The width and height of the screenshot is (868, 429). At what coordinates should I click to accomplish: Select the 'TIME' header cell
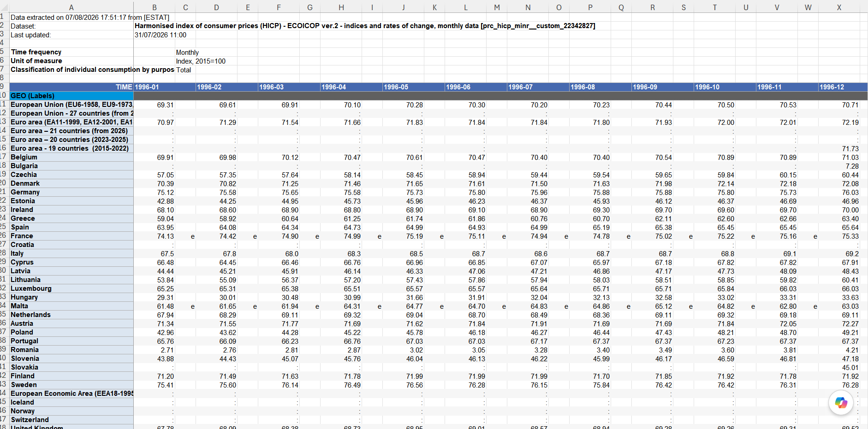point(71,87)
